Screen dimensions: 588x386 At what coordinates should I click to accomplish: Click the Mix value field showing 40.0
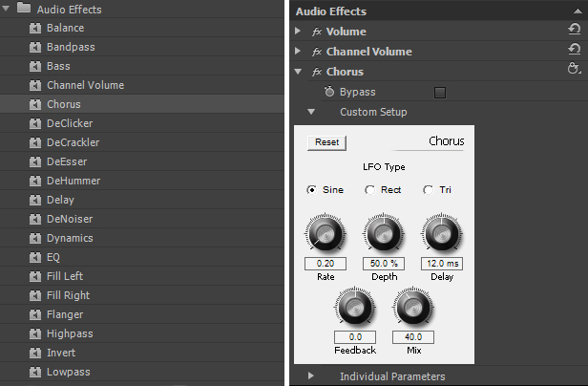pyautogui.click(x=413, y=337)
